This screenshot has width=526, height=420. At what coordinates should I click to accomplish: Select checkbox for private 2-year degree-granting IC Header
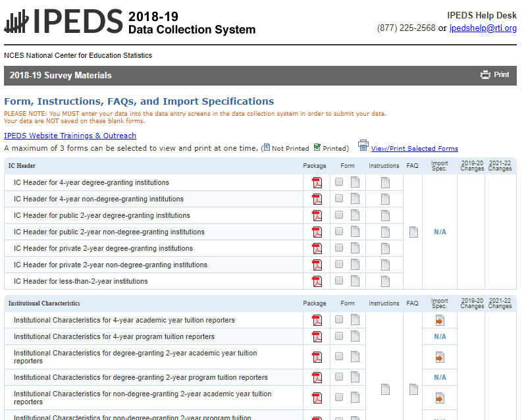coord(339,248)
